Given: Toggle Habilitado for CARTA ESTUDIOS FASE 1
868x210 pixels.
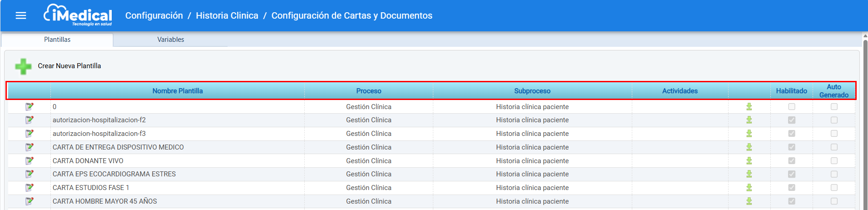Looking at the screenshot, I should click(x=792, y=188).
